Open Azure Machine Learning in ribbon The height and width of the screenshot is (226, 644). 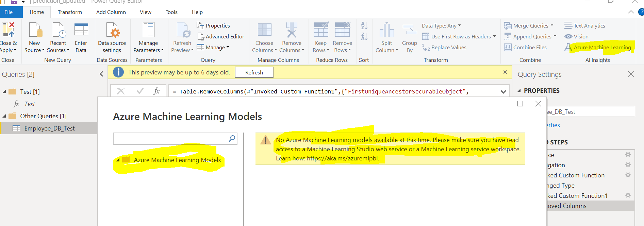point(598,47)
